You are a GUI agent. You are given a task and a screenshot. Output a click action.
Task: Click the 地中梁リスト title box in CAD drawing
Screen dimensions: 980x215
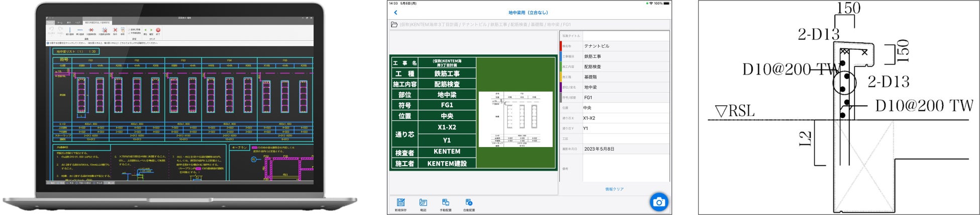pyautogui.click(x=76, y=51)
